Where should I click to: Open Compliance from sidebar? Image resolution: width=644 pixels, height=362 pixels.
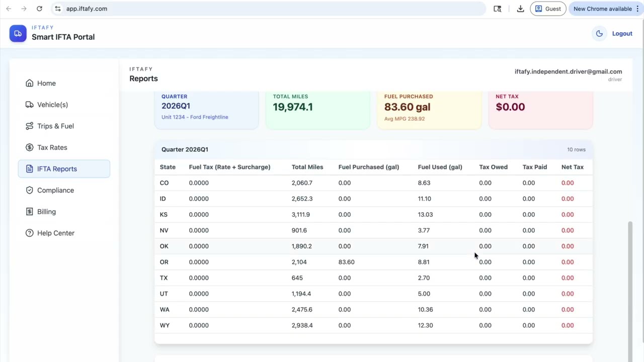point(64,190)
